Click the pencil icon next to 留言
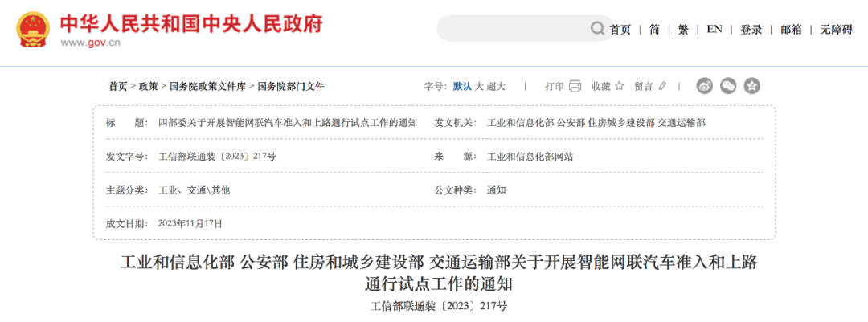 663,86
